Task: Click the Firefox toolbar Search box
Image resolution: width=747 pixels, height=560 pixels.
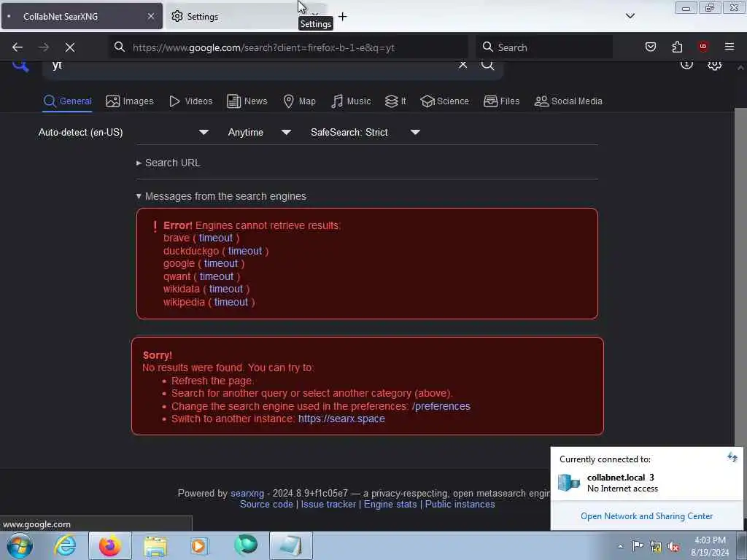Action: (x=544, y=47)
